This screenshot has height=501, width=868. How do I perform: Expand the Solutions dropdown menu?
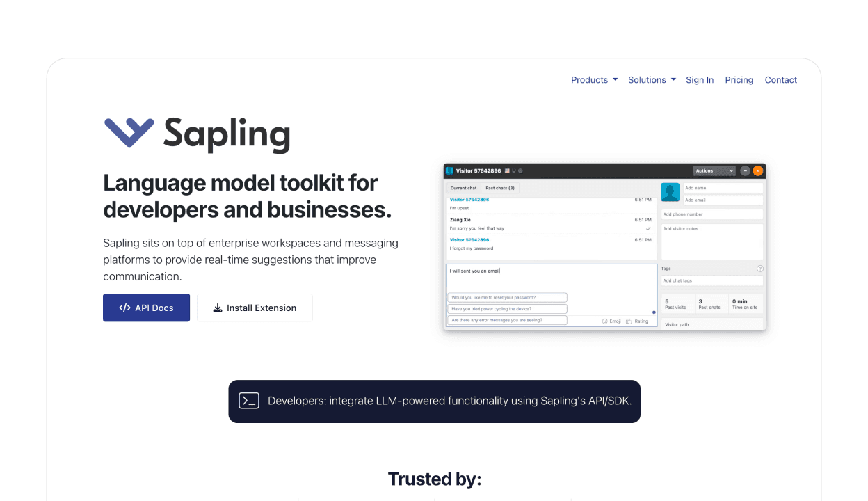pyautogui.click(x=652, y=80)
